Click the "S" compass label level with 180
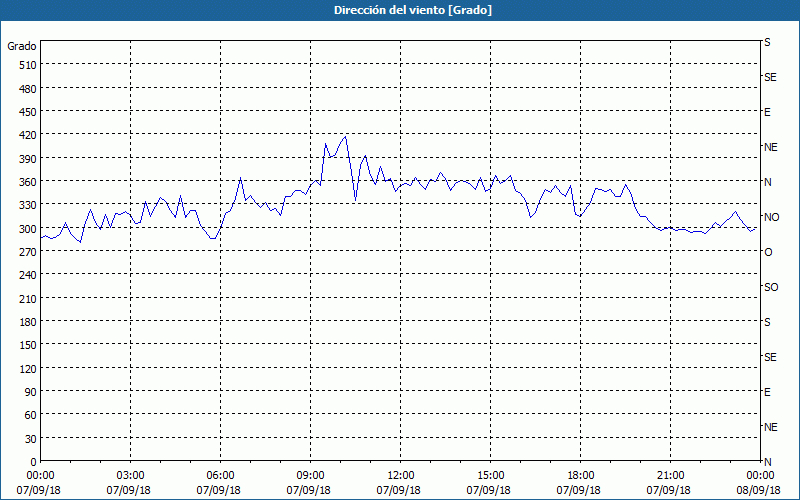This screenshot has width=800, height=500. tap(767, 322)
